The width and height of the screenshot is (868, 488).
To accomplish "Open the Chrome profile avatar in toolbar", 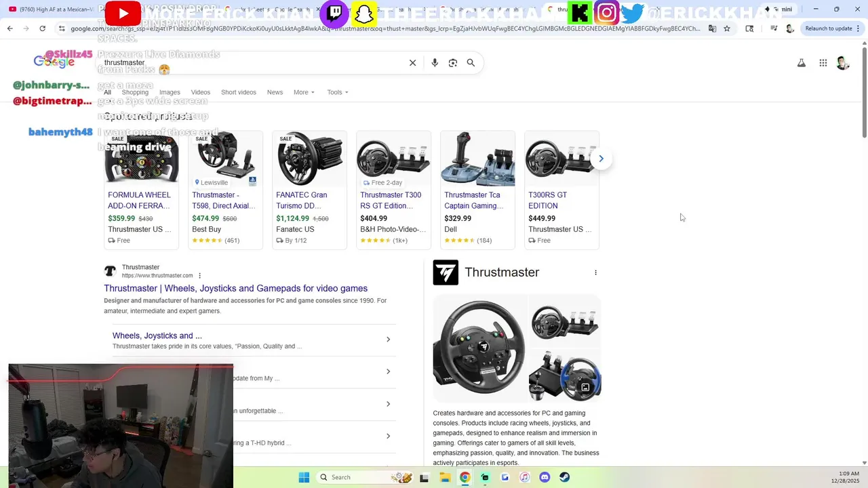I will [x=789, y=28].
